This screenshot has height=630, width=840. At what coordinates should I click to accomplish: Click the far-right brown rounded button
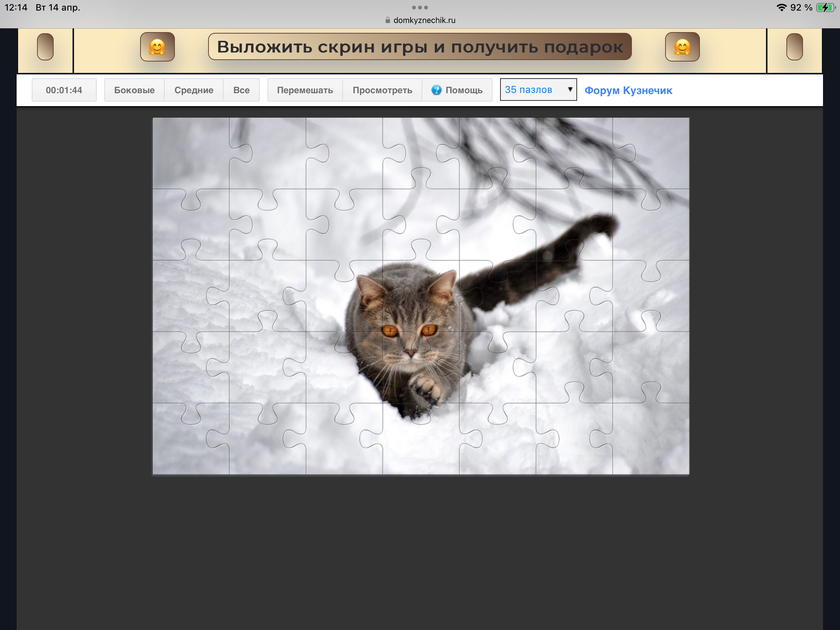[794, 47]
